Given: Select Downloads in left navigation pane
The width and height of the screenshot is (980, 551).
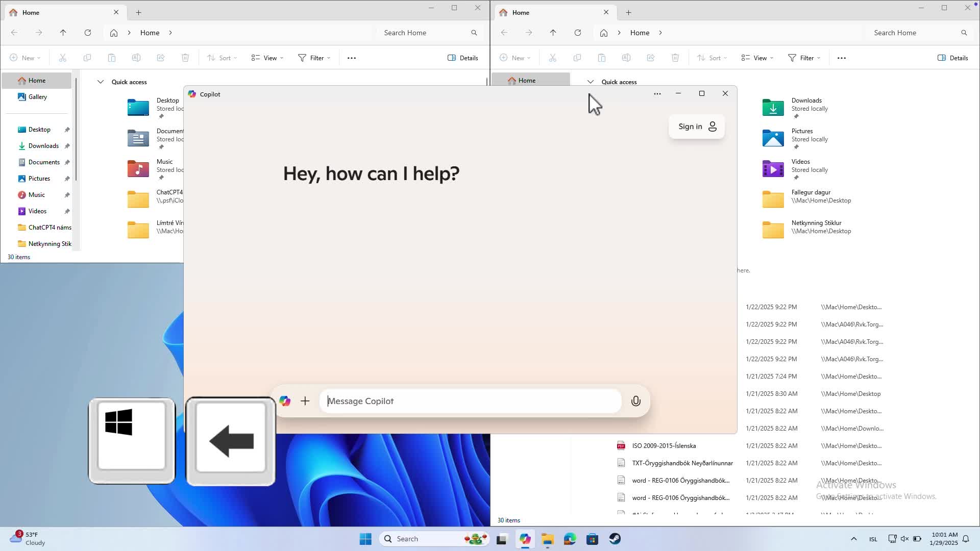Looking at the screenshot, I should [x=43, y=146].
